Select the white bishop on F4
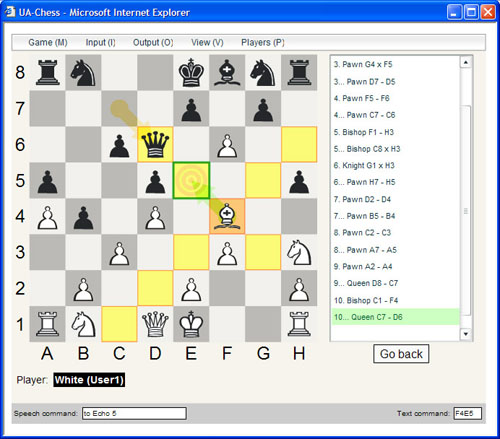This screenshot has width=500, height=439. (227, 216)
